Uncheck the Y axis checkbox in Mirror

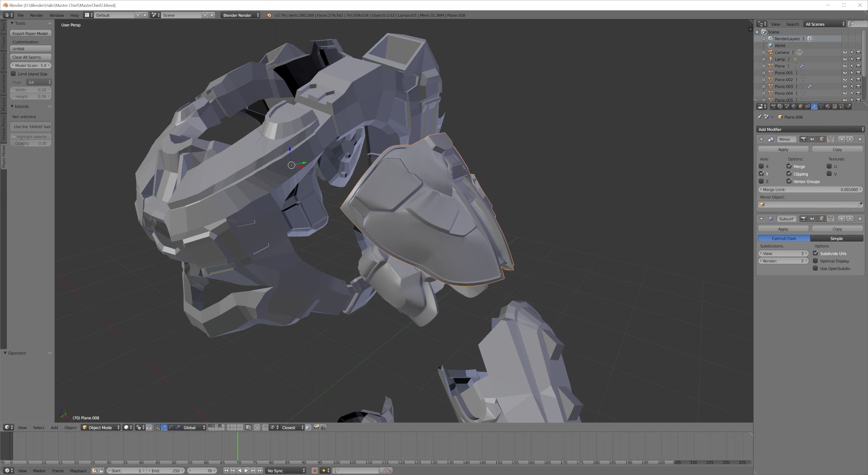[x=761, y=174]
